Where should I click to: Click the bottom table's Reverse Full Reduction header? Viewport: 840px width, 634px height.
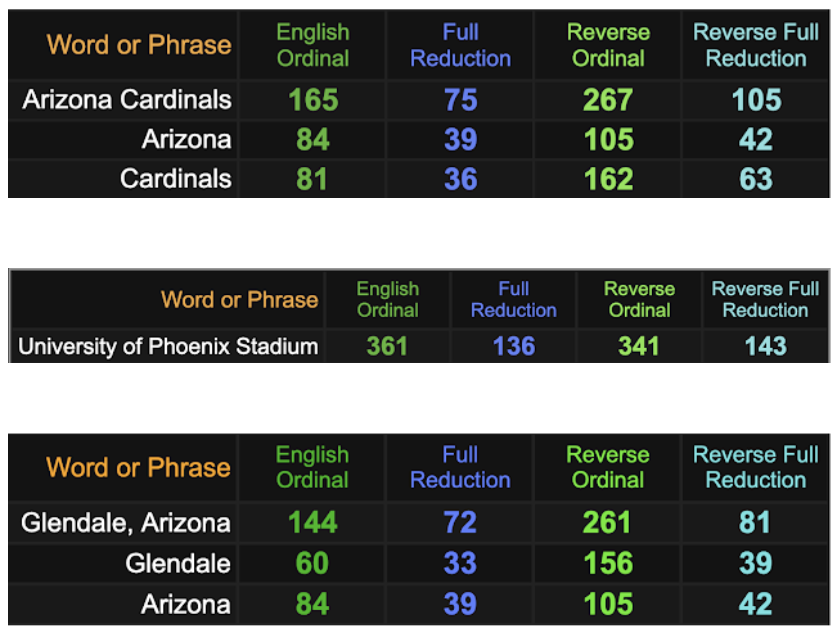tap(756, 467)
